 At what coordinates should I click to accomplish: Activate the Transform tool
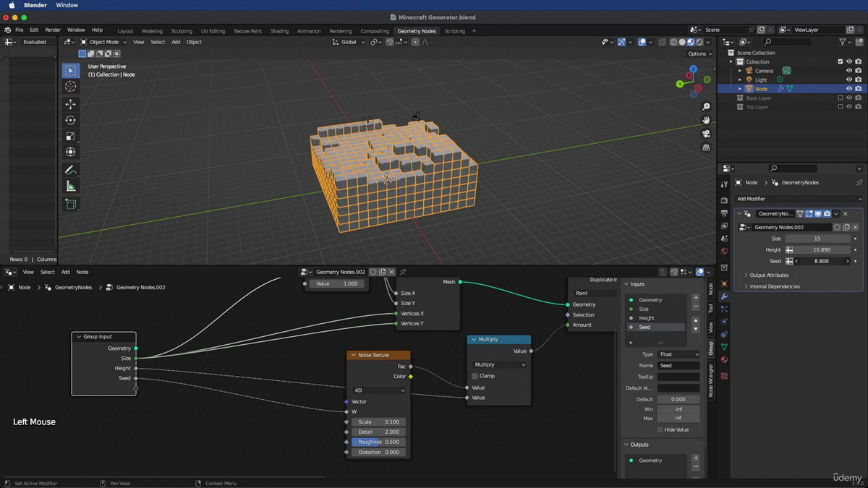tap(70, 153)
